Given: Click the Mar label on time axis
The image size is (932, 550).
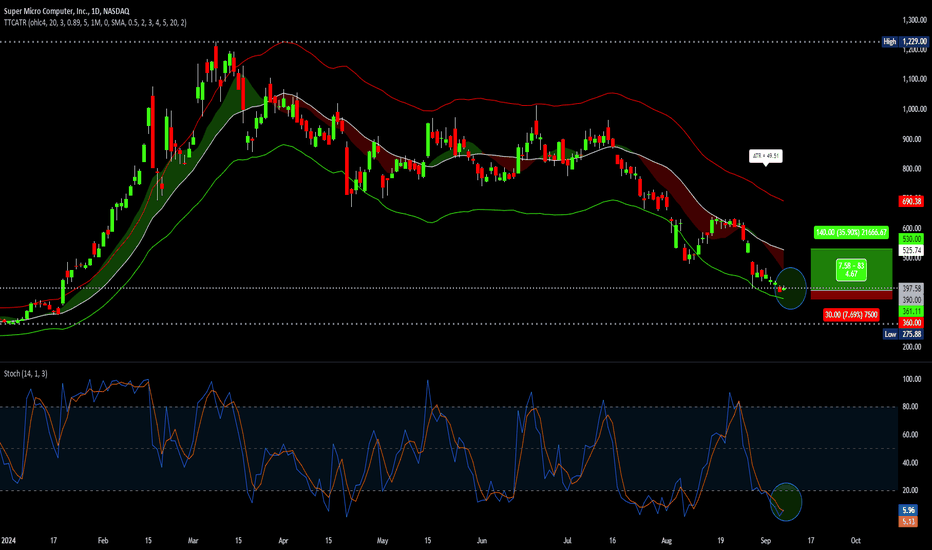Looking at the screenshot, I should click(x=193, y=540).
